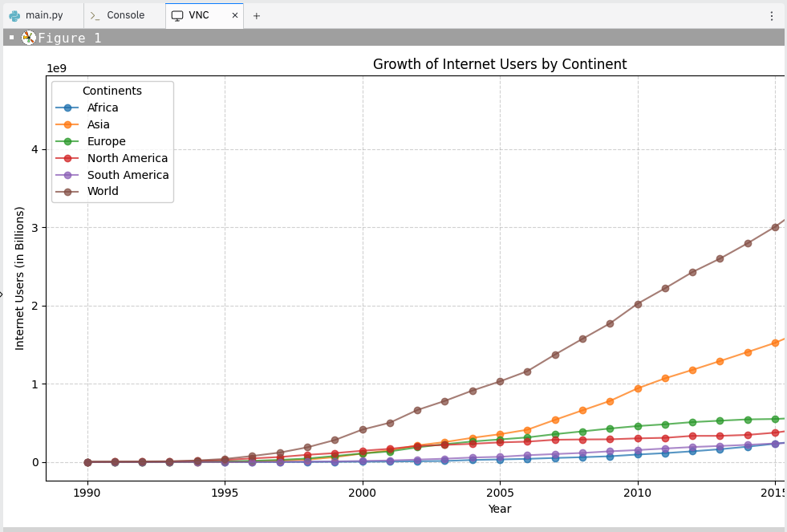Click the Python logo on the main.py tab

coord(16,14)
